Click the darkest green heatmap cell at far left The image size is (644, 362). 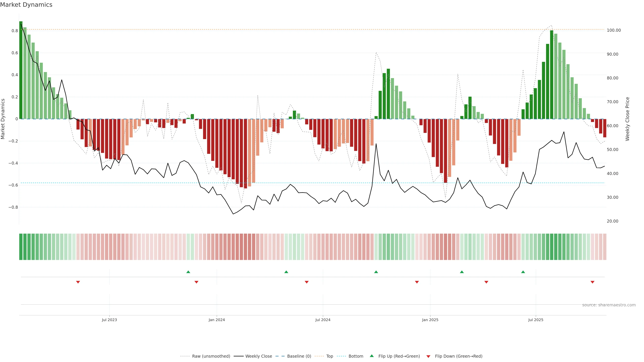click(21, 247)
